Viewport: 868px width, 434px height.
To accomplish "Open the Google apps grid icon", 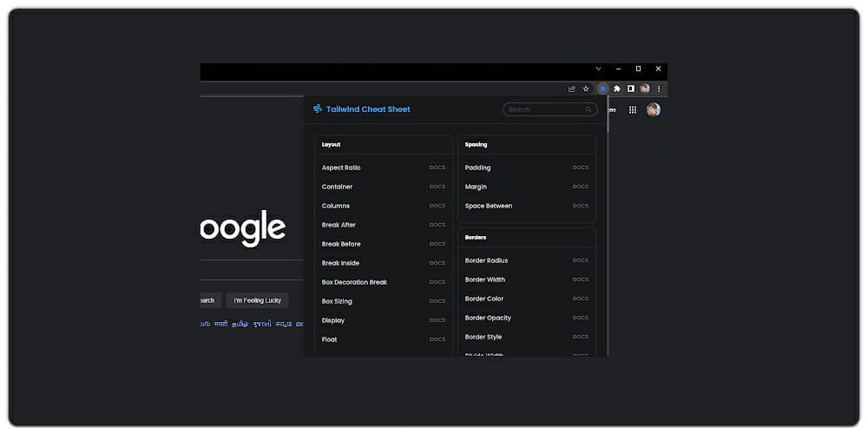I will (633, 109).
